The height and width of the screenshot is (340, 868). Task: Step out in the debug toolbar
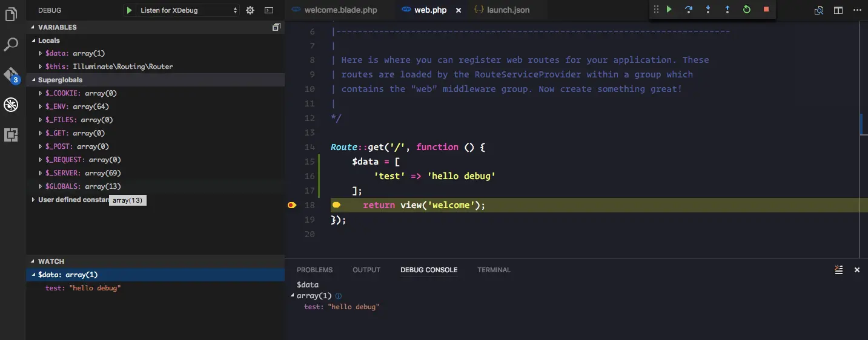727,10
